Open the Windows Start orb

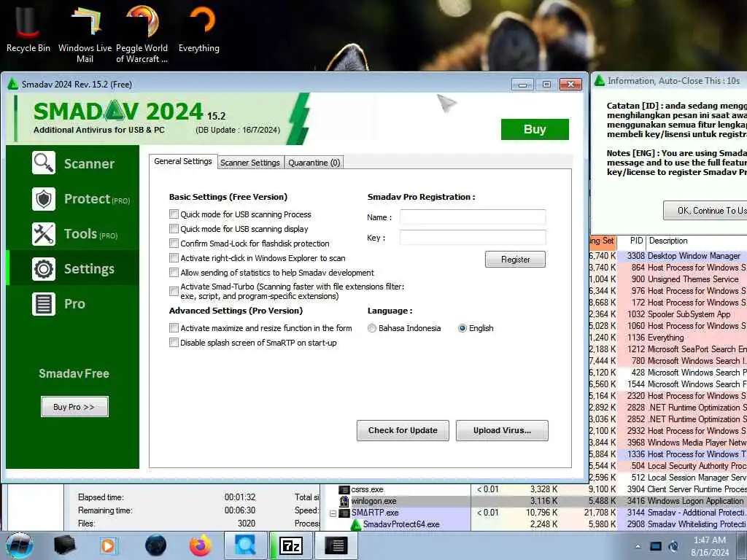[x=20, y=545]
